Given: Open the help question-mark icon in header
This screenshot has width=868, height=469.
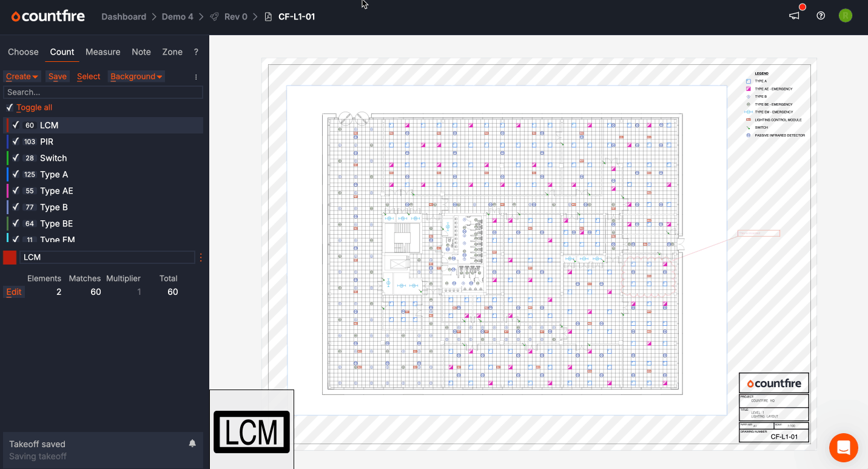Looking at the screenshot, I should 821,16.
